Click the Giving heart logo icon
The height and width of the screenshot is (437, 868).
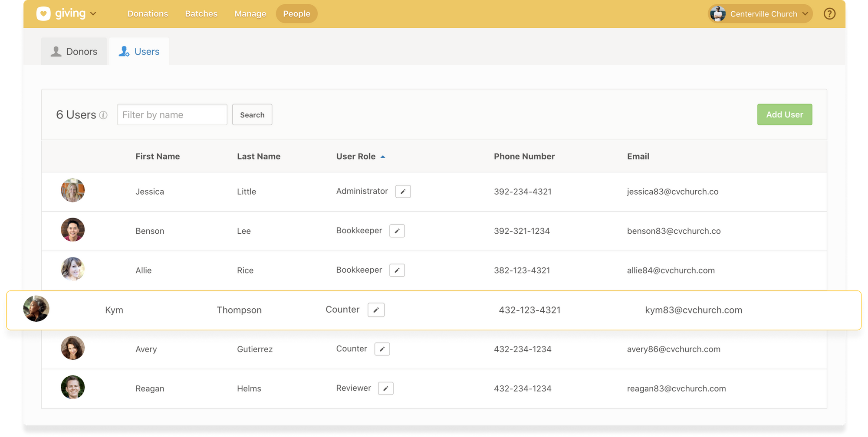pos(43,14)
